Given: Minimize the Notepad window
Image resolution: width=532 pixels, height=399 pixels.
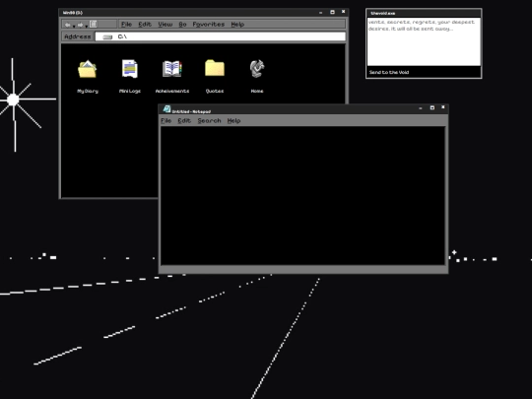Looking at the screenshot, I should click(x=421, y=108).
